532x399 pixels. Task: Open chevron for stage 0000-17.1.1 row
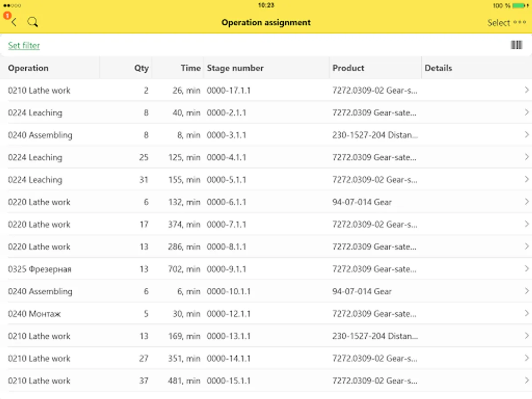pyautogui.click(x=527, y=90)
